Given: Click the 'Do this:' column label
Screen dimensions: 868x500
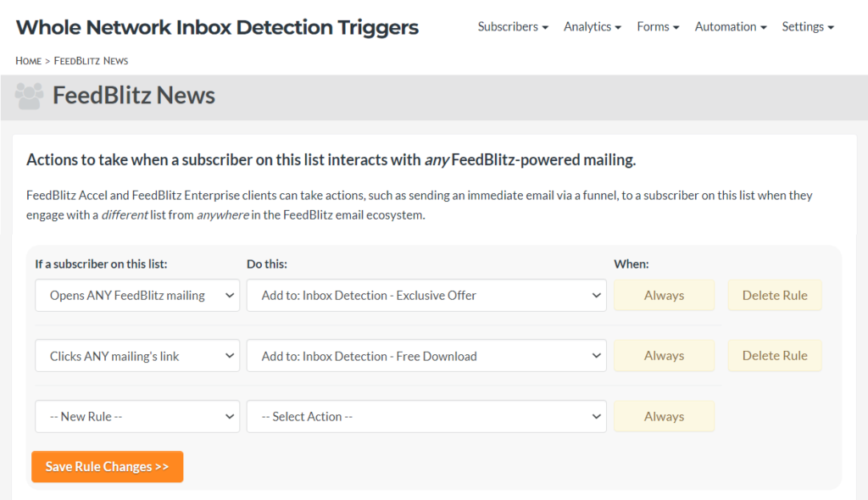Looking at the screenshot, I should (x=267, y=264).
